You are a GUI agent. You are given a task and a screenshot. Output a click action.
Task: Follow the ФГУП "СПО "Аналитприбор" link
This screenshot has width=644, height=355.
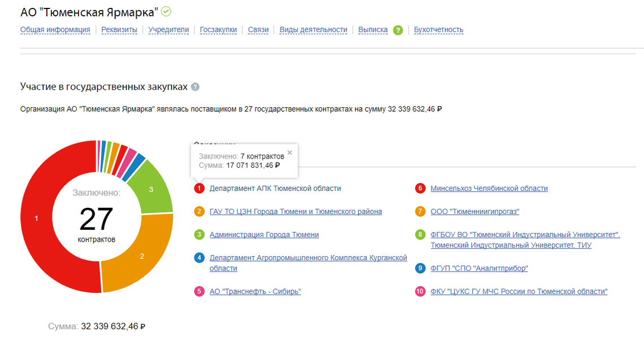pos(479,269)
